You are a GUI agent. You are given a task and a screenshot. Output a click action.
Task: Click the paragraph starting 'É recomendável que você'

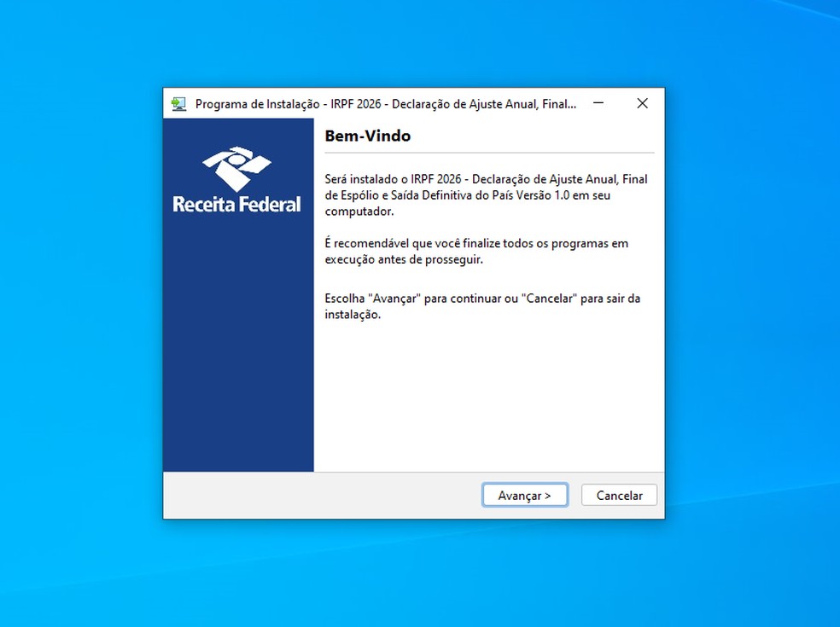(x=476, y=251)
